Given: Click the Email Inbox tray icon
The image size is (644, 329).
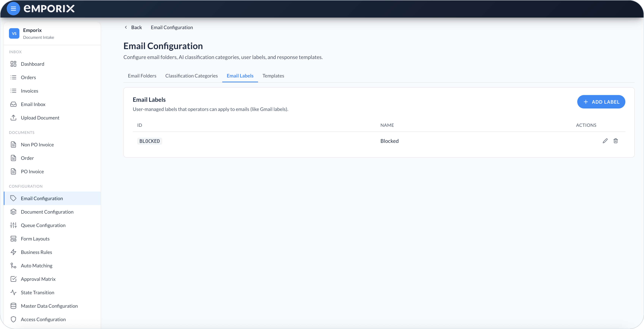Looking at the screenshot, I should click(13, 104).
